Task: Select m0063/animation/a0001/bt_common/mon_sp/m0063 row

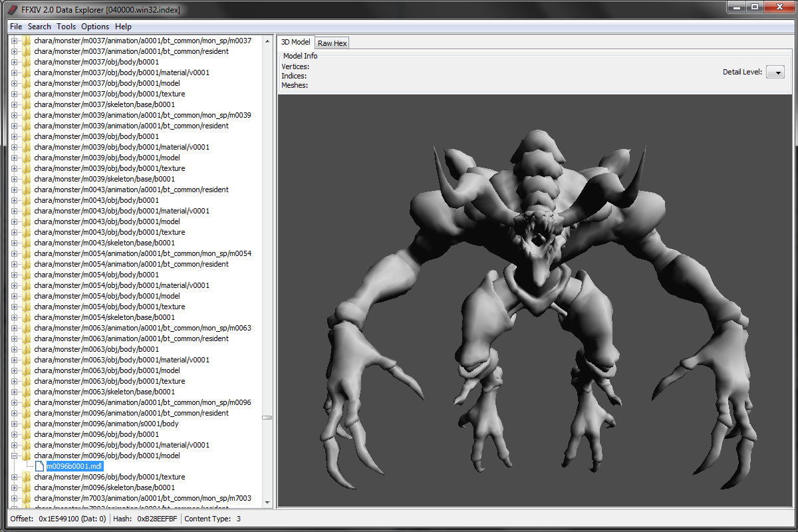Action: [143, 328]
